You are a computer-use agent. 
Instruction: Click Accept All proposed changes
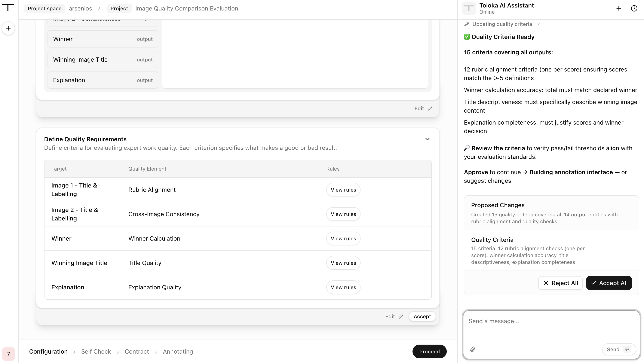tap(609, 283)
